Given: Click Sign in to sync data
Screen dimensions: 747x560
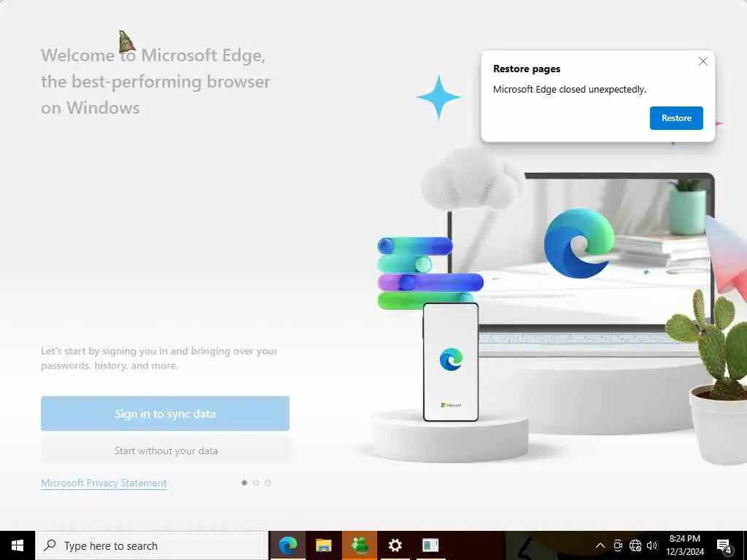Looking at the screenshot, I should pyautogui.click(x=165, y=413).
